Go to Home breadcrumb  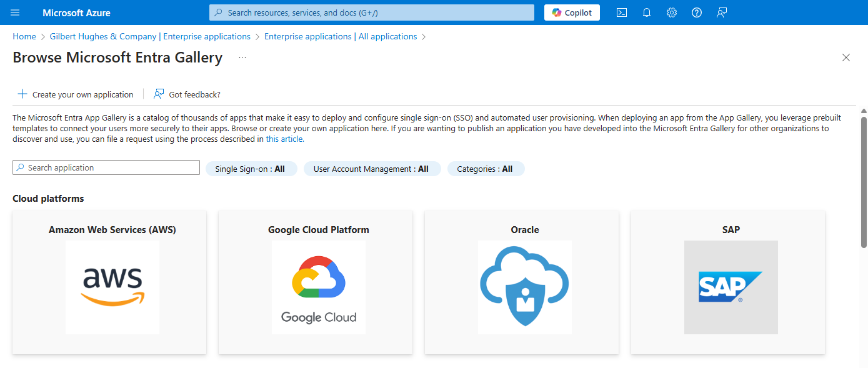coord(24,37)
